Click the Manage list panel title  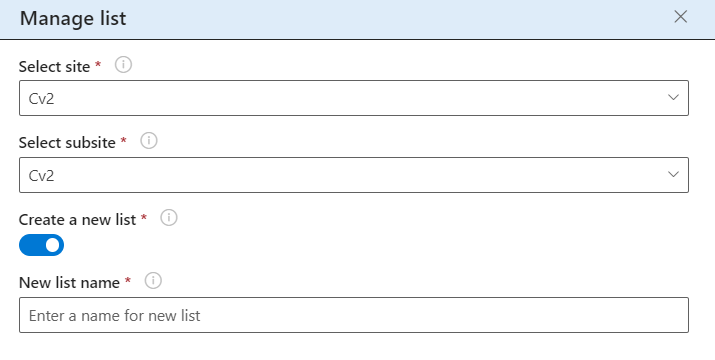tap(73, 19)
